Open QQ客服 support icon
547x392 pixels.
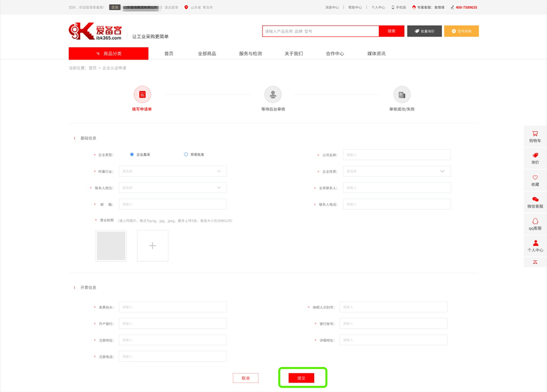(535, 221)
